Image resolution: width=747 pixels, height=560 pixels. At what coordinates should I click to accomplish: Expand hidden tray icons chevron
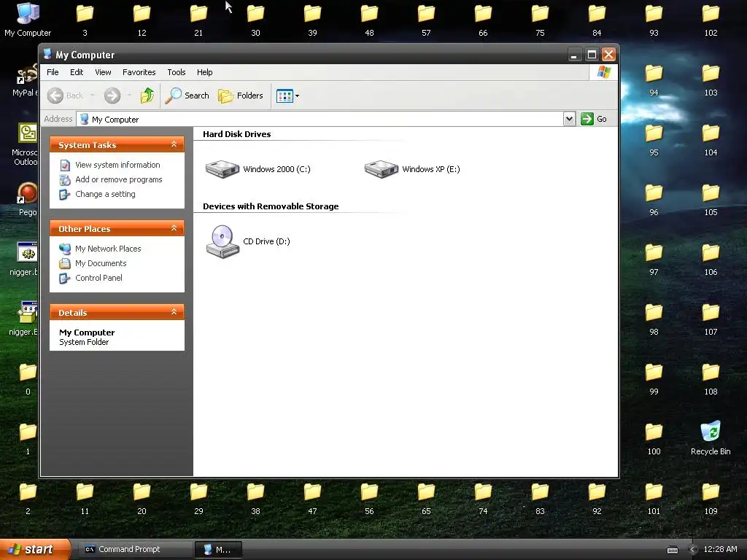(x=693, y=549)
